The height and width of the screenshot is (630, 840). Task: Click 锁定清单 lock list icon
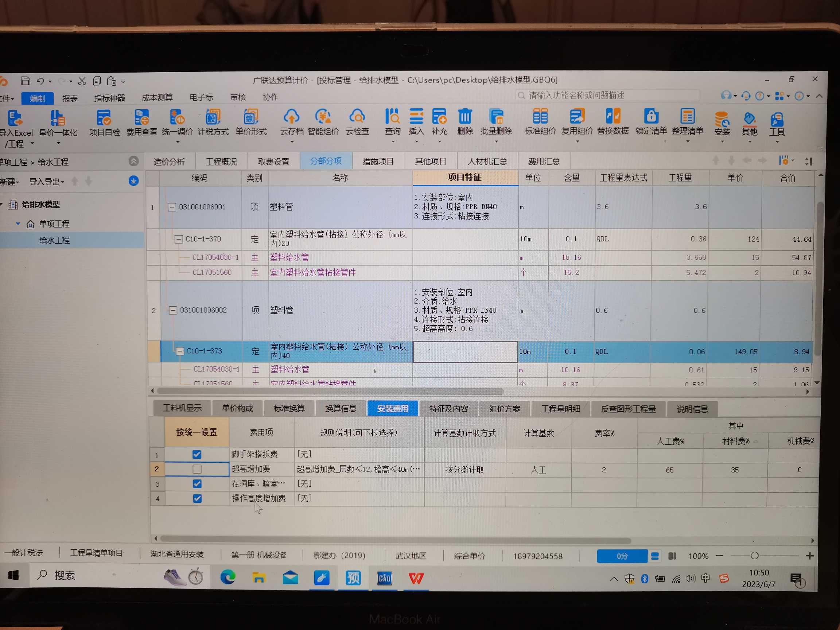pos(651,116)
